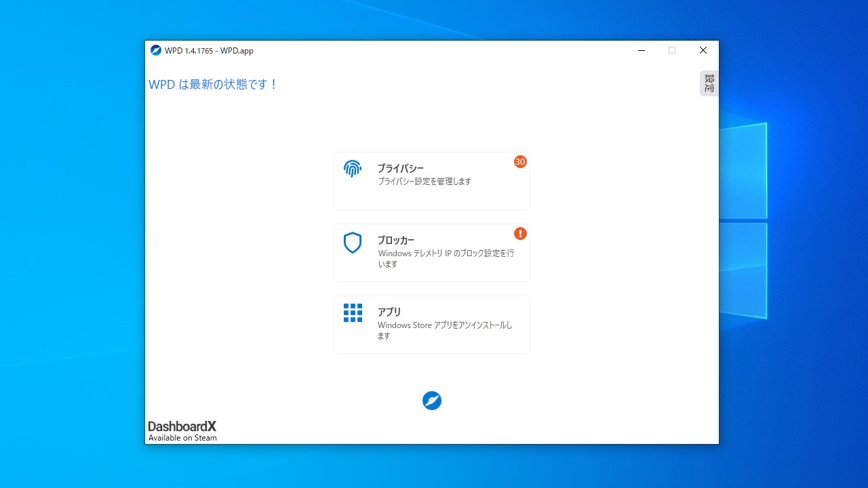868x488 pixels.
Task: Click the WPD は最新の状態です！ status text
Action: (214, 85)
